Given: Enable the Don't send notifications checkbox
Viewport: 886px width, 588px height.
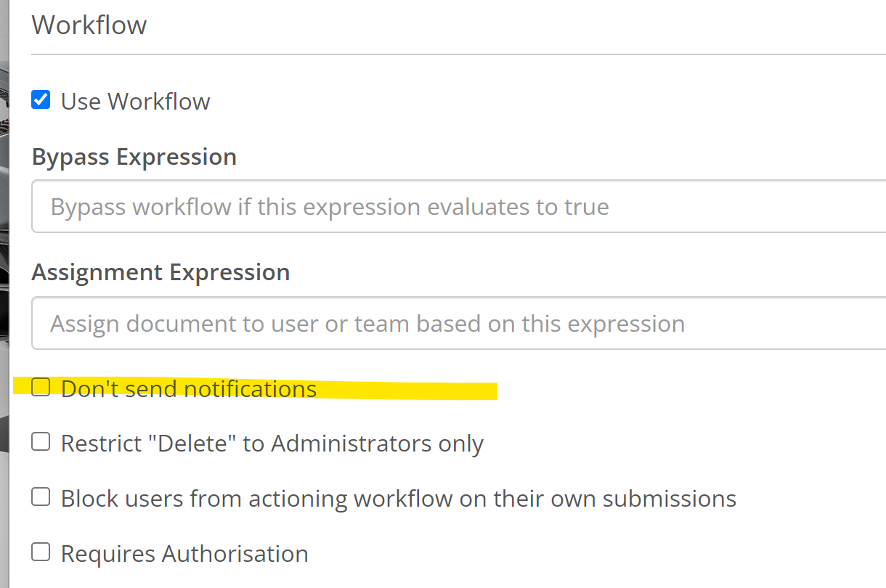Looking at the screenshot, I should tap(41, 388).
